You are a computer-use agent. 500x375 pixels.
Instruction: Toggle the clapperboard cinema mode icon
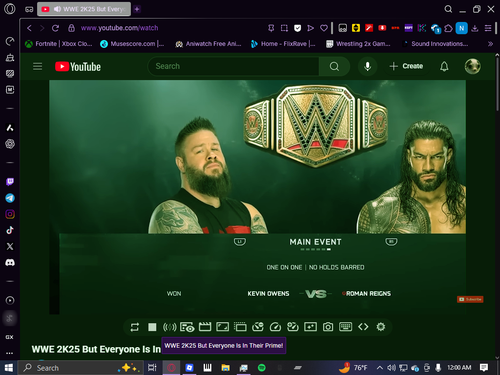205,327
